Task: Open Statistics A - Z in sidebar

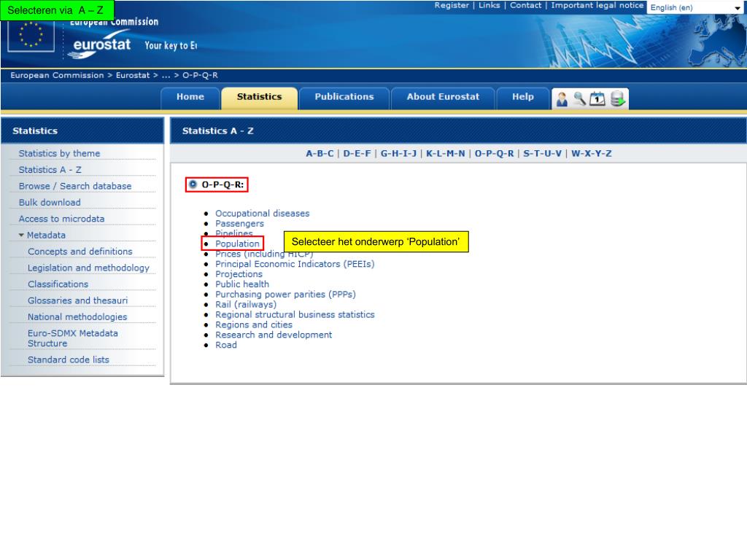Action: (x=50, y=170)
